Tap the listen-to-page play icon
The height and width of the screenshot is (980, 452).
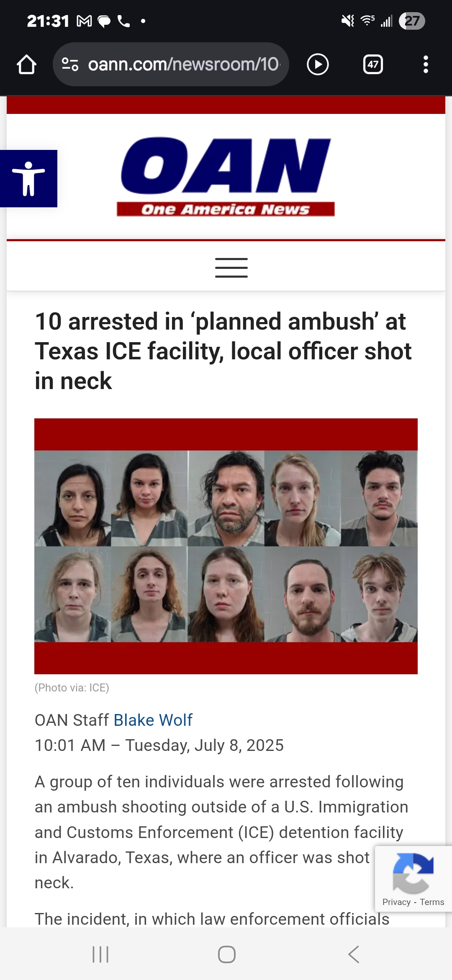[318, 64]
